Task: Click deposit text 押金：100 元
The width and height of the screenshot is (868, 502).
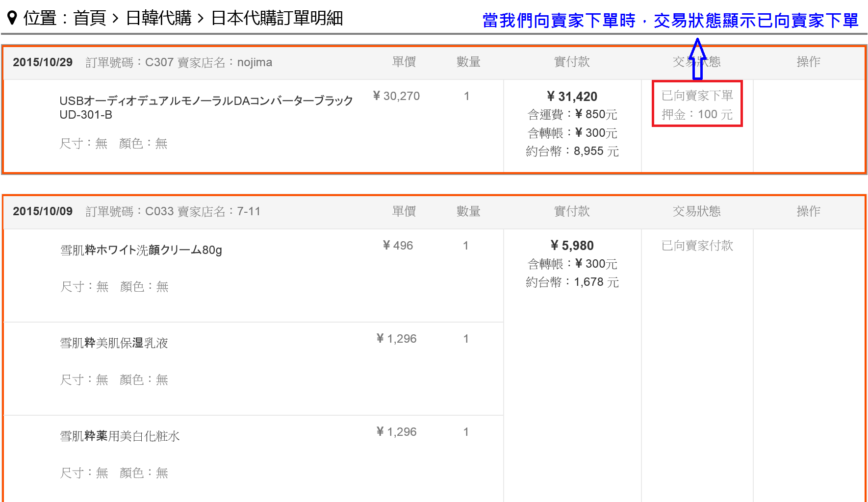Action: click(x=697, y=115)
